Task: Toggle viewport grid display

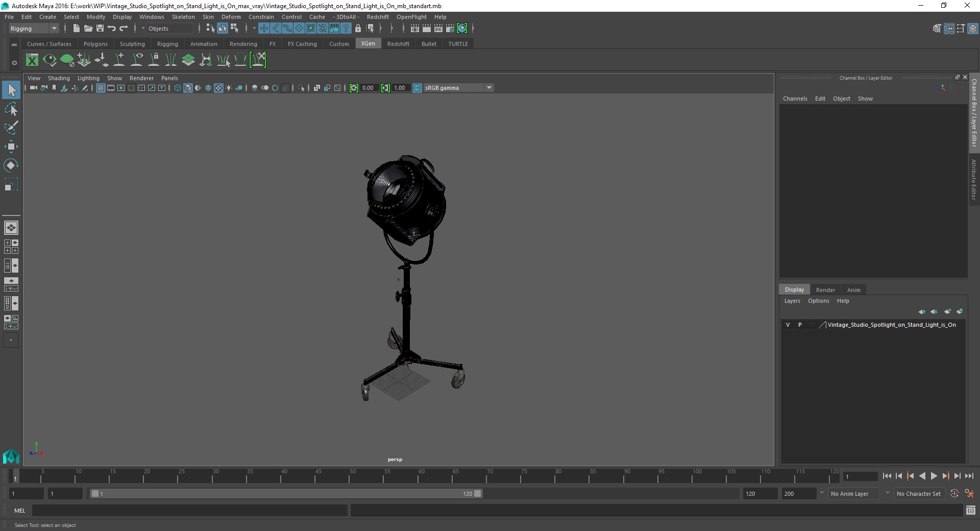Action: tap(101, 88)
